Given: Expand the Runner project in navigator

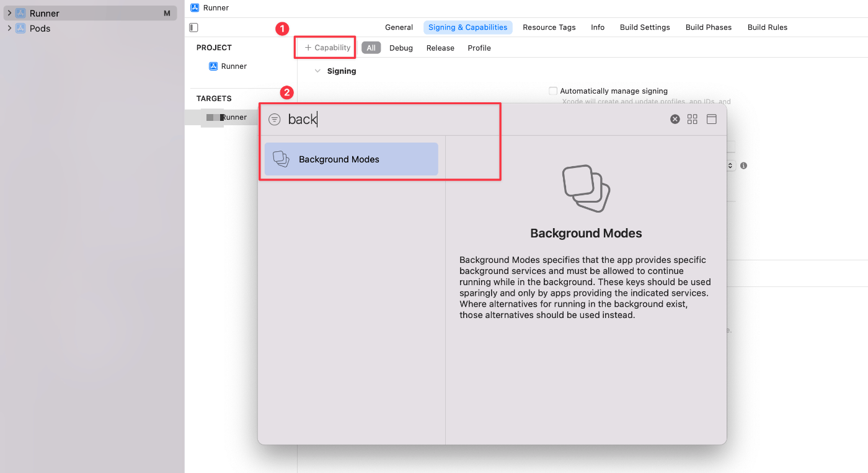Looking at the screenshot, I should click(9, 13).
